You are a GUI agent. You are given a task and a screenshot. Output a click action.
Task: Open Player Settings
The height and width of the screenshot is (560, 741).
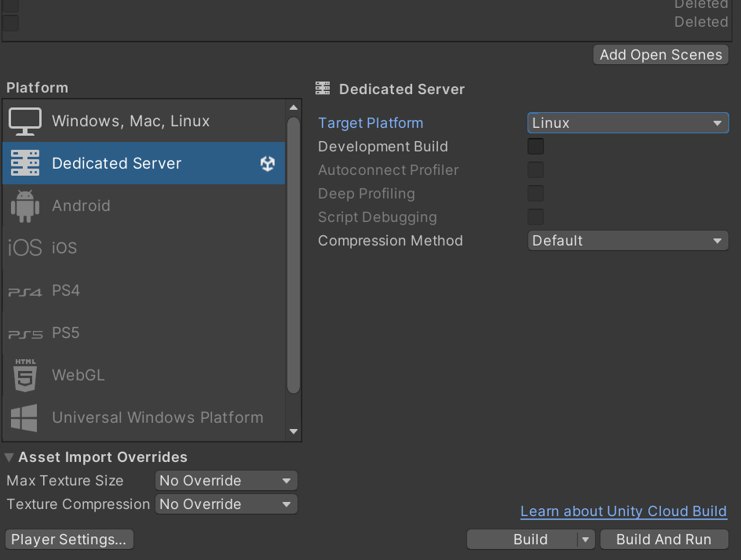(x=69, y=540)
